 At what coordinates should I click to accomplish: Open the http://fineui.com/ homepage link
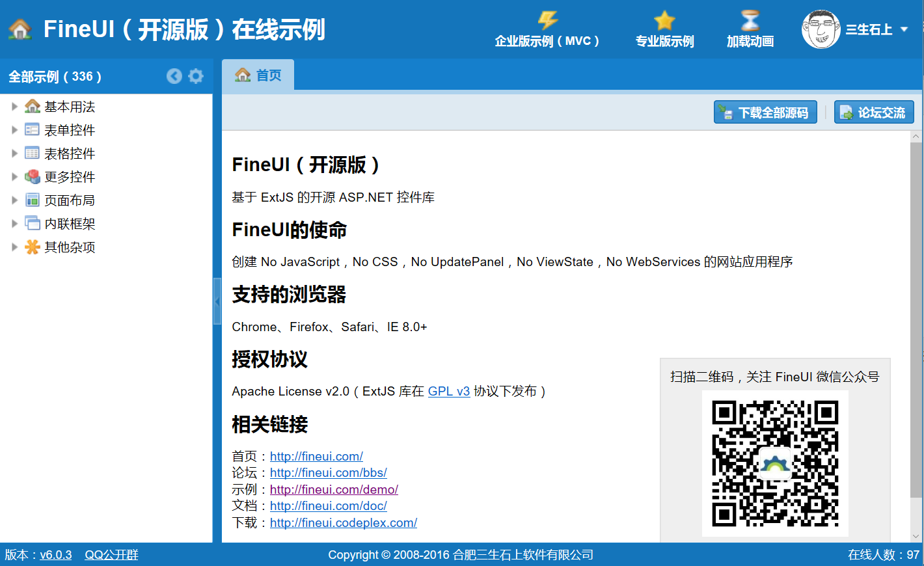[316, 456]
